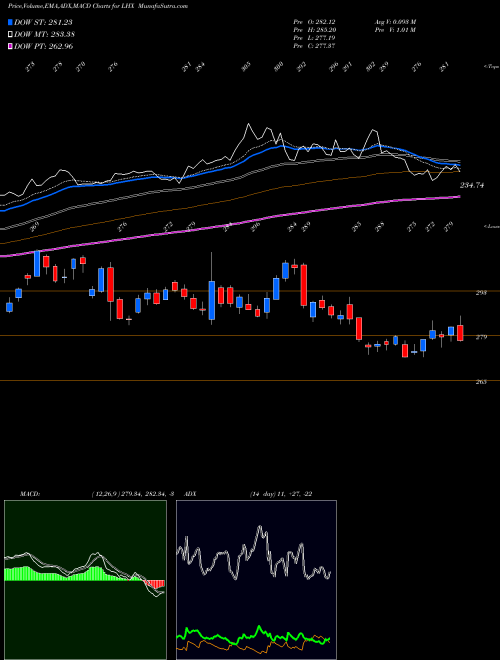500x660 pixels.
Task: Select the DOW MT: 283.38 label
Action: (x=45, y=34)
